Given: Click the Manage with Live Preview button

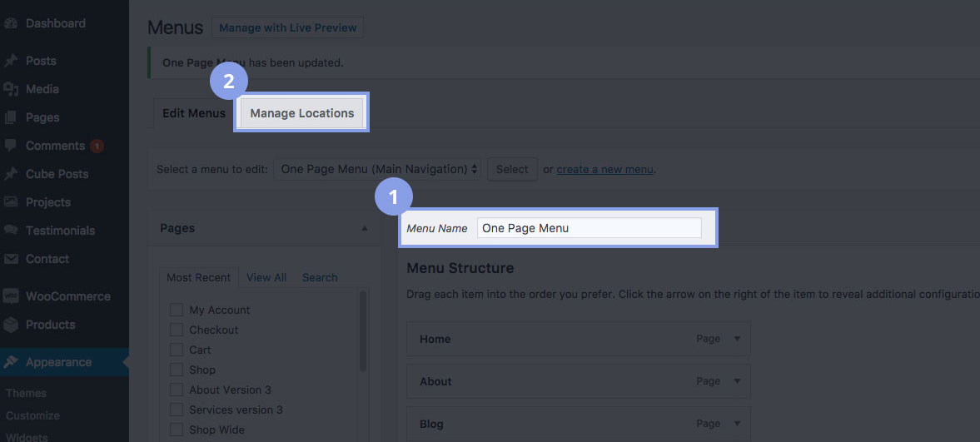Looking at the screenshot, I should (x=287, y=27).
